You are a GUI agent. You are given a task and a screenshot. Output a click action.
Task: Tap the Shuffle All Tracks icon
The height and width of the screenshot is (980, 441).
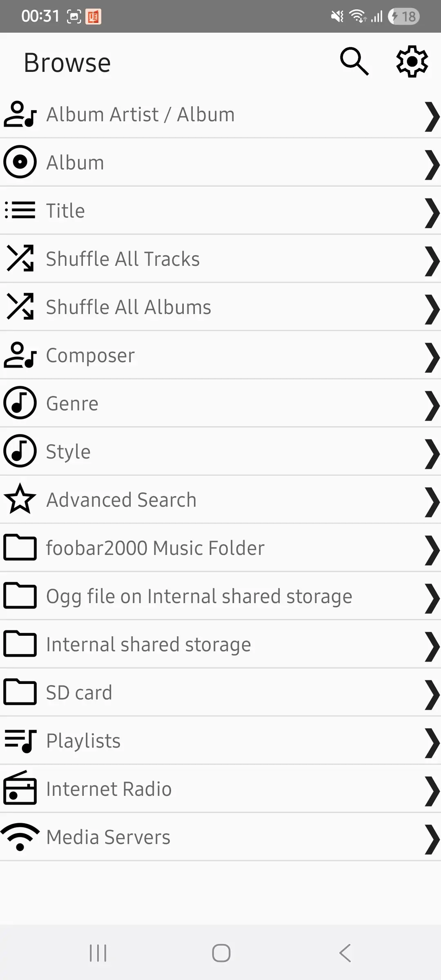click(20, 258)
